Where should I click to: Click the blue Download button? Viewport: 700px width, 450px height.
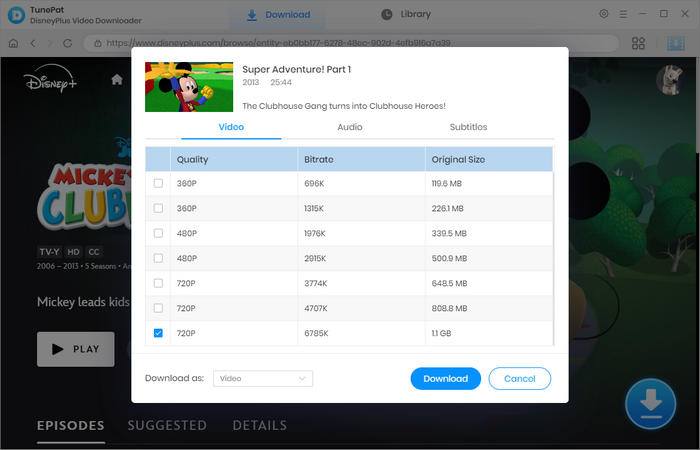445,379
